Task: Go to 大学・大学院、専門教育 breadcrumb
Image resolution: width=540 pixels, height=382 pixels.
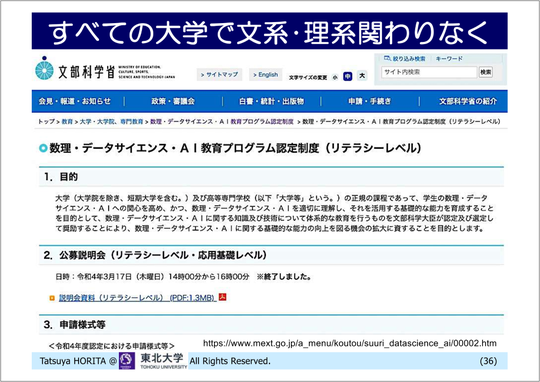Action: [111, 122]
